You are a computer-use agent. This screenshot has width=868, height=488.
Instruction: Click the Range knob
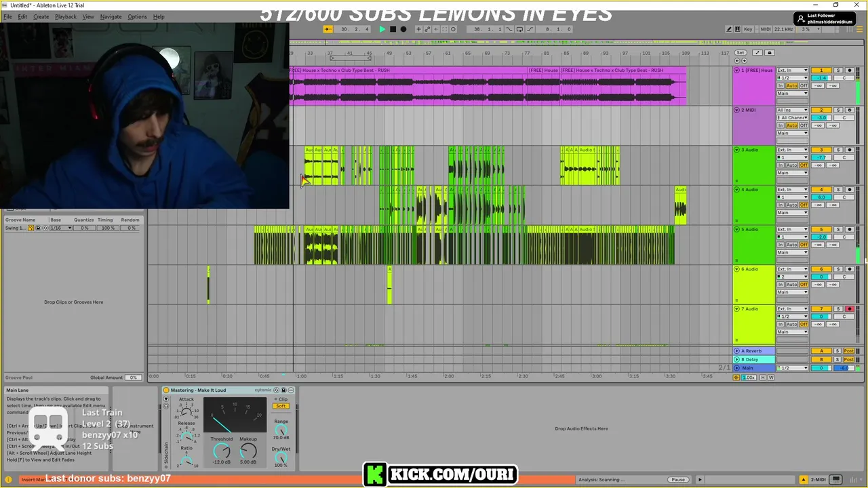[x=281, y=431]
